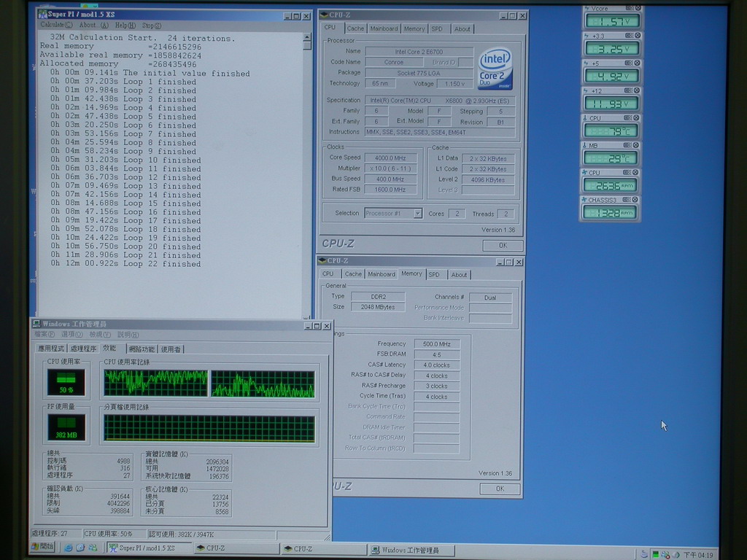The height and width of the screenshot is (560, 747).
Task: Open settings icon on the MB temperature widget
Action: pyautogui.click(x=627, y=145)
